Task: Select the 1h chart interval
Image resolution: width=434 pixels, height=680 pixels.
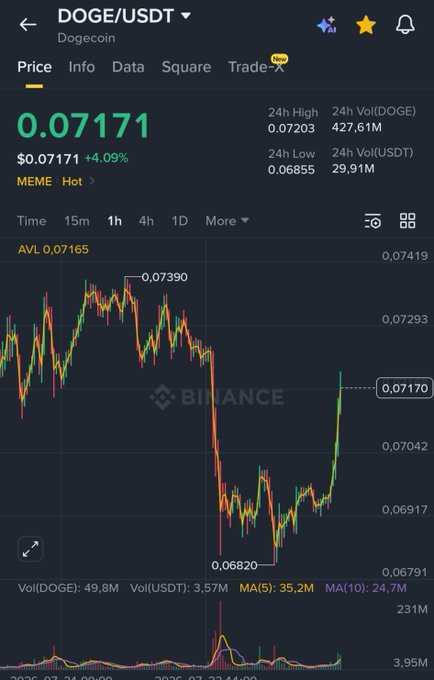Action: [114, 221]
